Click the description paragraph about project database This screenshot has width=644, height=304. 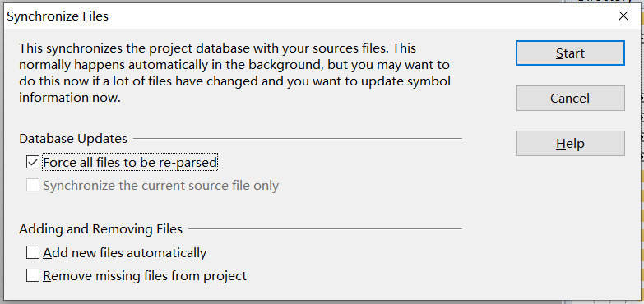[234, 73]
